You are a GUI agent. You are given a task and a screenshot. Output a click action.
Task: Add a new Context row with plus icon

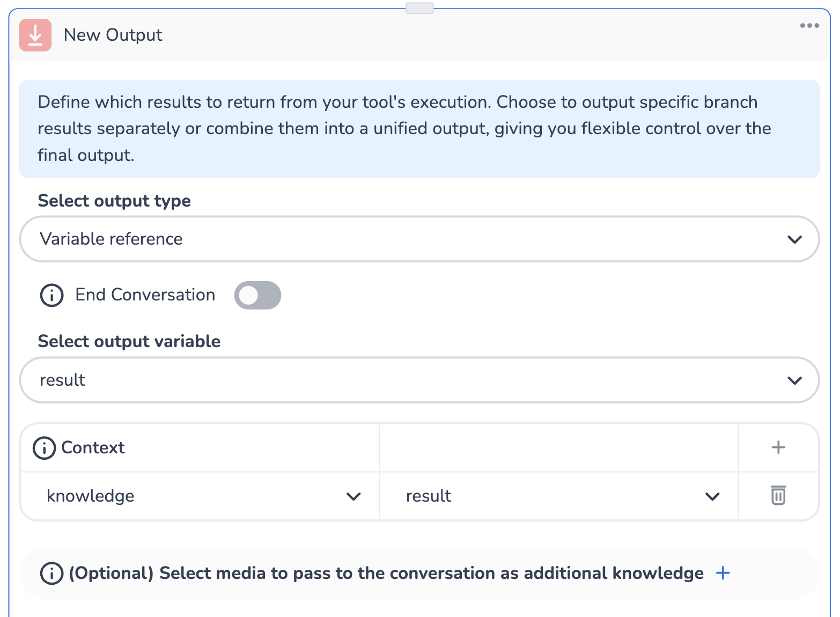(778, 447)
